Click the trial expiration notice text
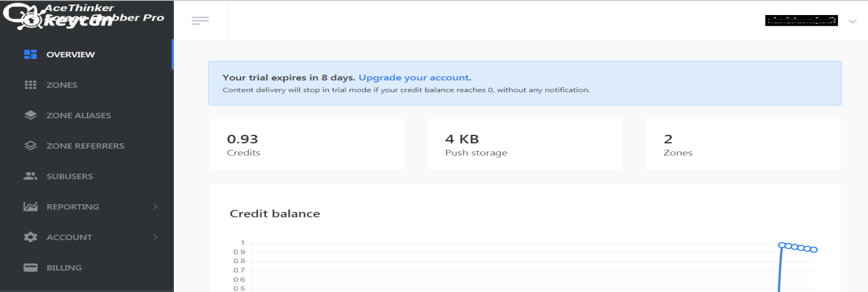This screenshot has height=292, width=868. tap(289, 77)
